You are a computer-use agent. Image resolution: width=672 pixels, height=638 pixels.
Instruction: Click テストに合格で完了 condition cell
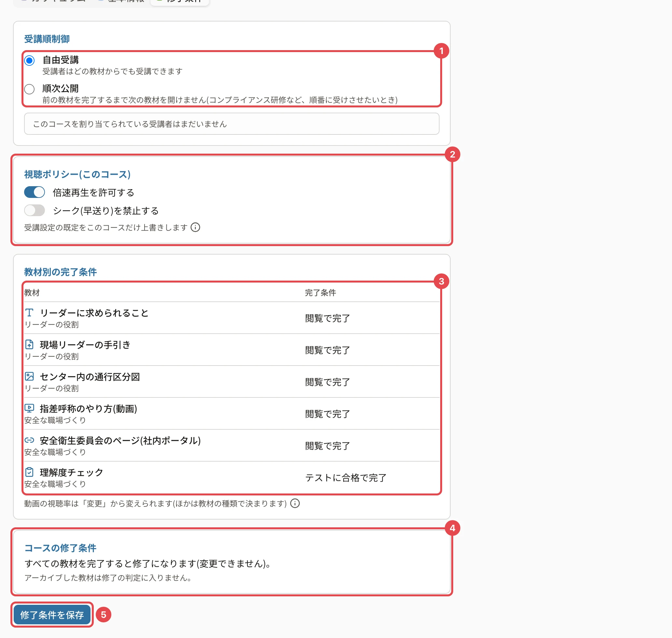346,478
